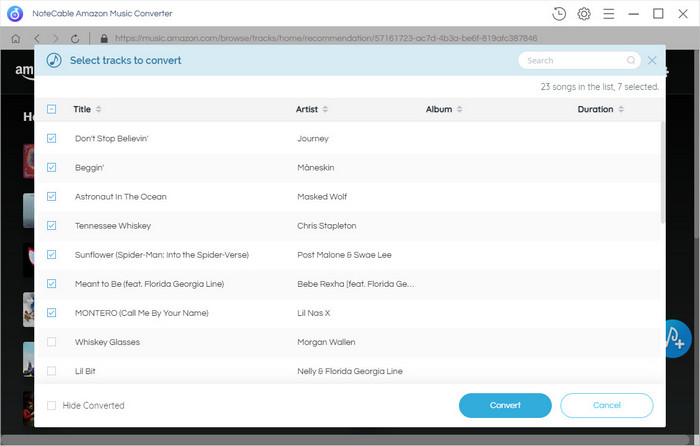Click the Convert button
This screenshot has height=446, width=700.
click(505, 405)
